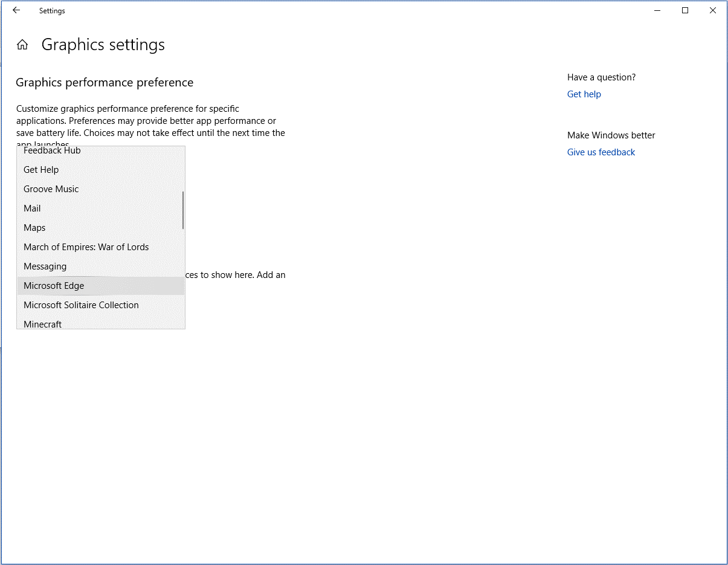Select March of Empires: War of Lords
728x565 pixels.
[101, 247]
